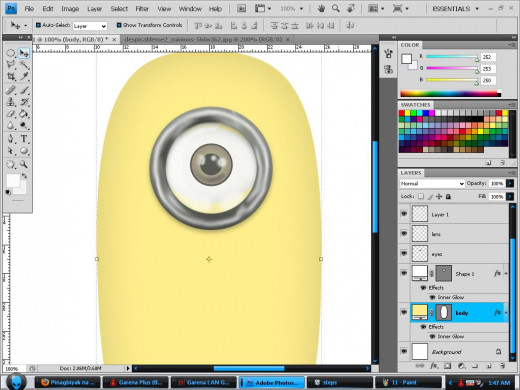Hide the eyes layer
Image resolution: width=520 pixels, height=390 pixels.
pos(404,254)
